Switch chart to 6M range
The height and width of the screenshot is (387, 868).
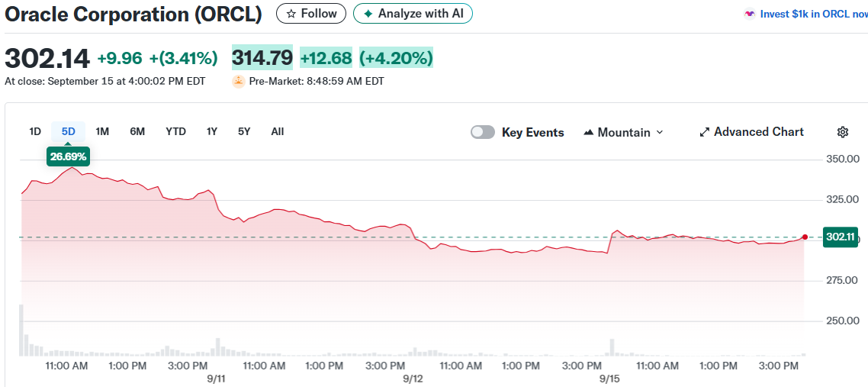click(x=137, y=132)
